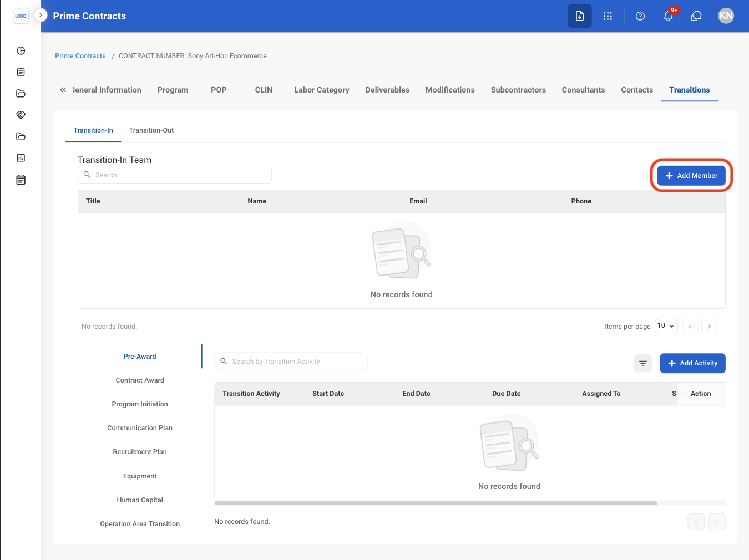
Task: Open the help question mark icon
Action: point(640,16)
